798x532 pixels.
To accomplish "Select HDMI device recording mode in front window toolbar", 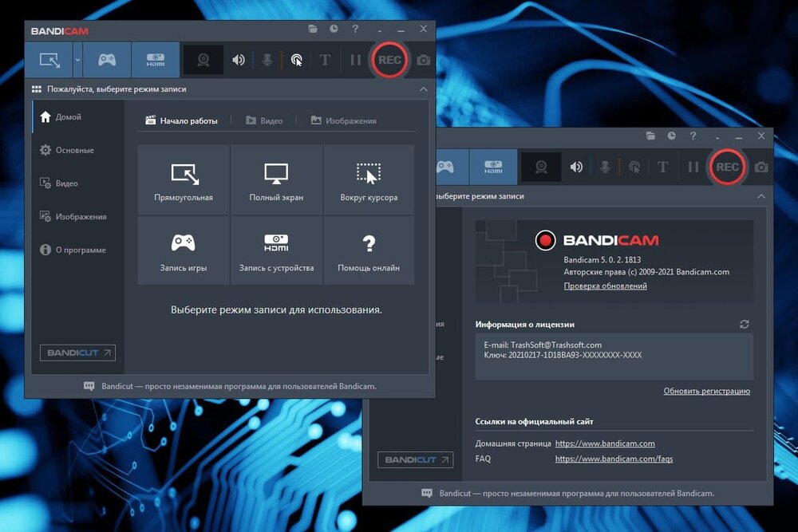I will pos(156,60).
